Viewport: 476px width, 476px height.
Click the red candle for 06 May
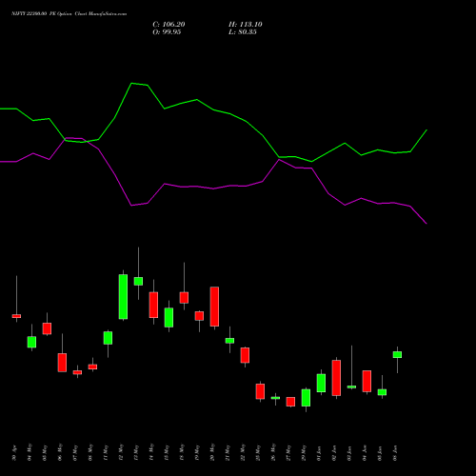62,363
